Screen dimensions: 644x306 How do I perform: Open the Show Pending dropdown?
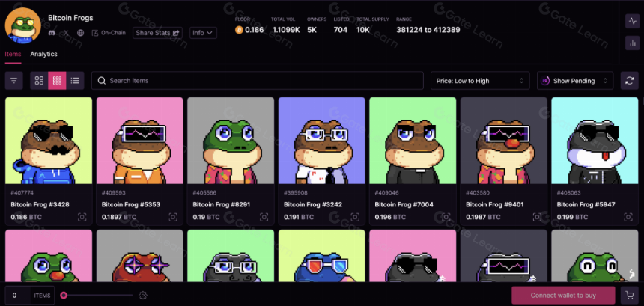coord(575,81)
